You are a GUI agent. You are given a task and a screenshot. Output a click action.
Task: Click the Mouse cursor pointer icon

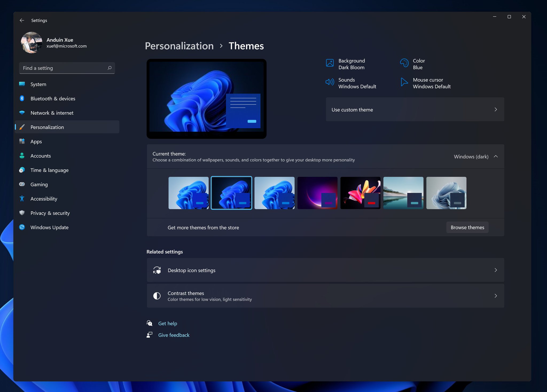click(404, 82)
